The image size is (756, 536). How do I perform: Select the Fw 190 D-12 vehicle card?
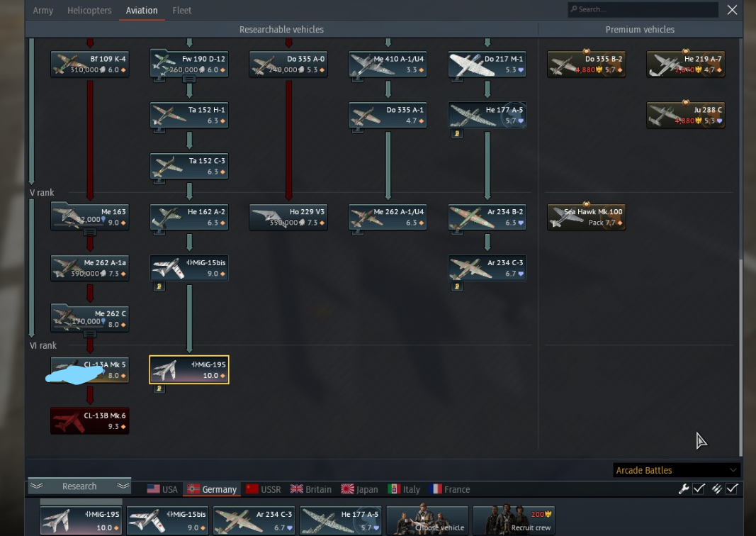tap(189, 64)
